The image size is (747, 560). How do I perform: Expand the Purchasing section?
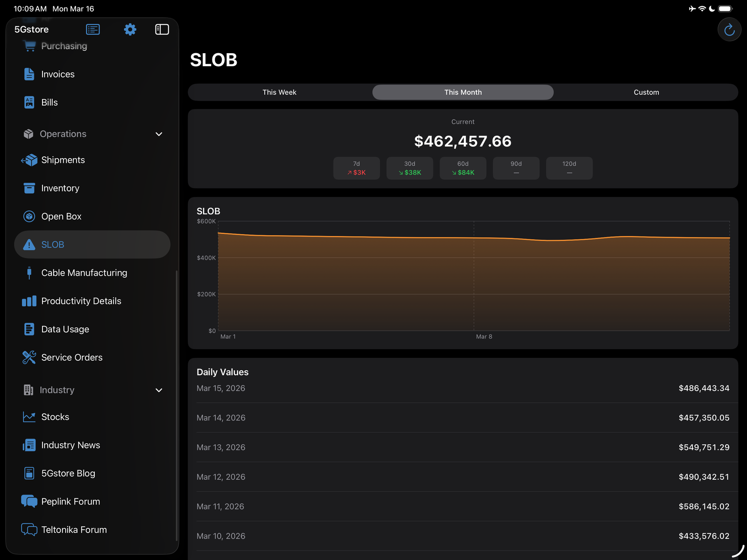(x=64, y=45)
